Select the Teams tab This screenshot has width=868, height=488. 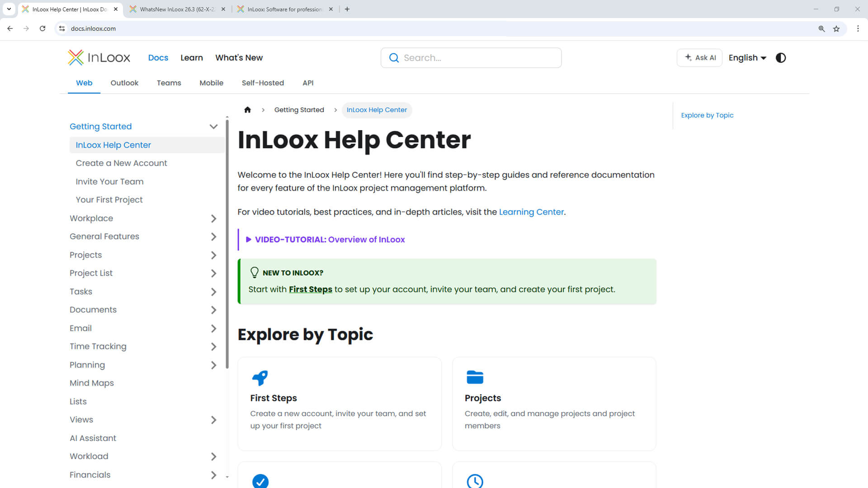click(x=169, y=83)
